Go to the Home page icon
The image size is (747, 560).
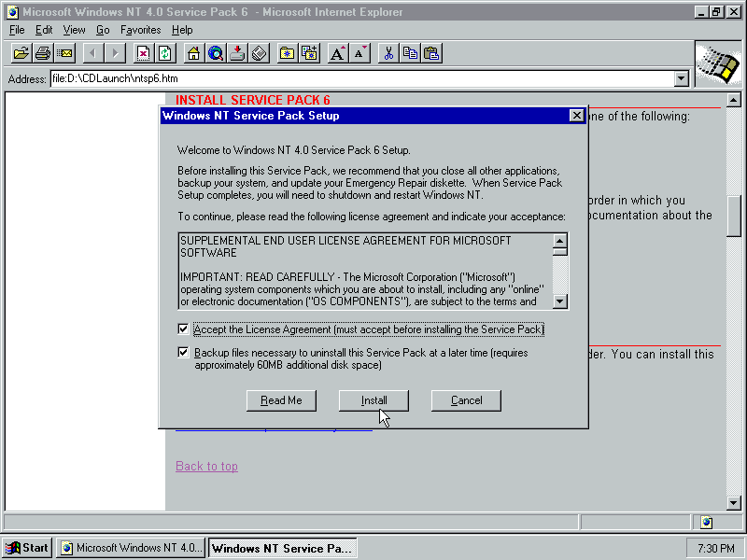(193, 53)
